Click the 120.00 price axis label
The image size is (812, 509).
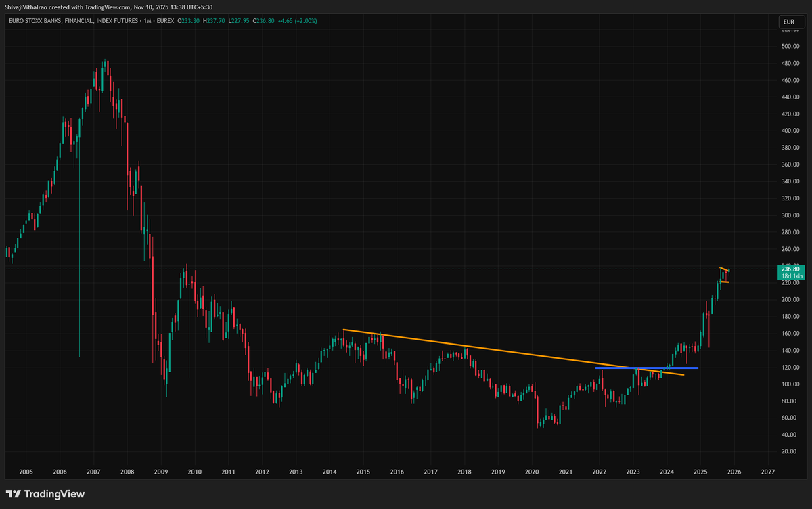point(790,368)
